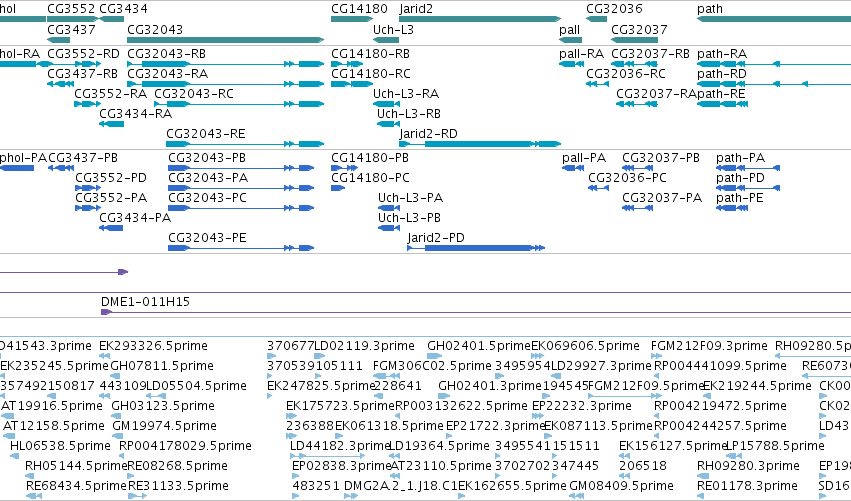Click EST GH07811.5prime

click(x=162, y=366)
